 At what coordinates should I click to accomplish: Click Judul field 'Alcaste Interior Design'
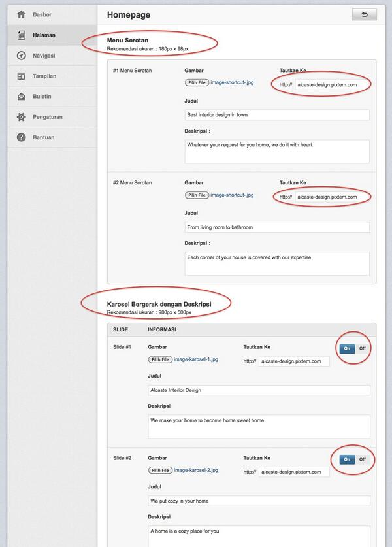coord(259,390)
